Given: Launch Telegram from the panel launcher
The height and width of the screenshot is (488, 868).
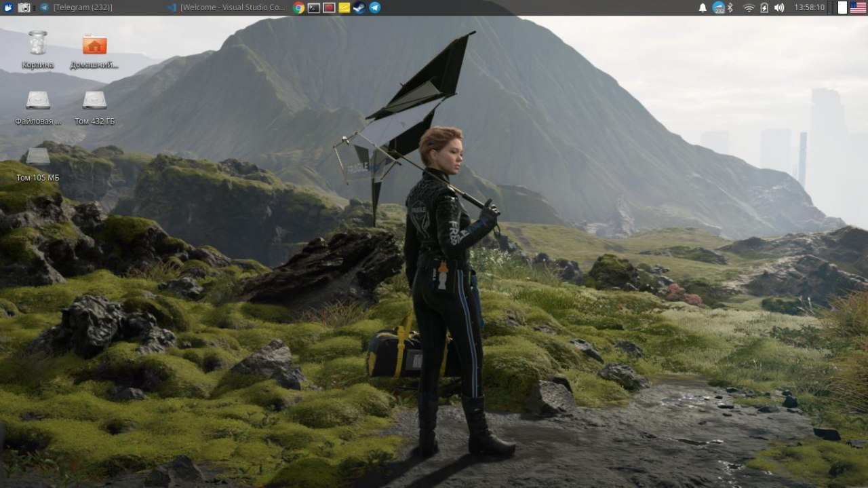Looking at the screenshot, I should click(374, 7).
